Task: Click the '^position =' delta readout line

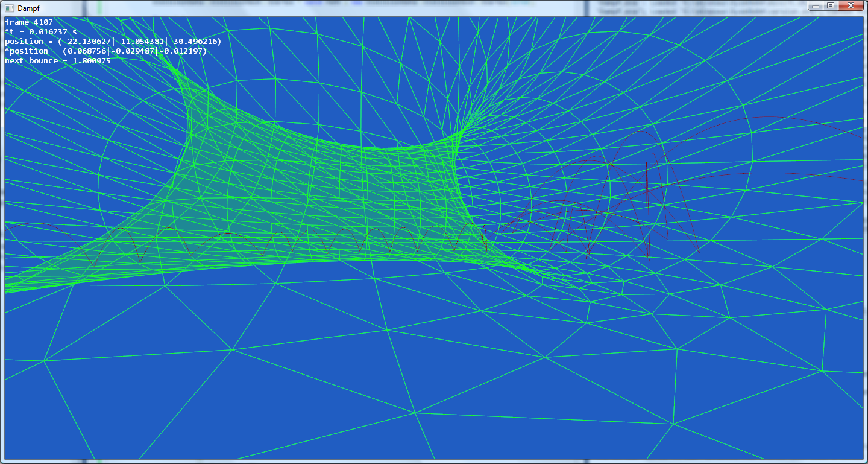Action: (x=105, y=51)
